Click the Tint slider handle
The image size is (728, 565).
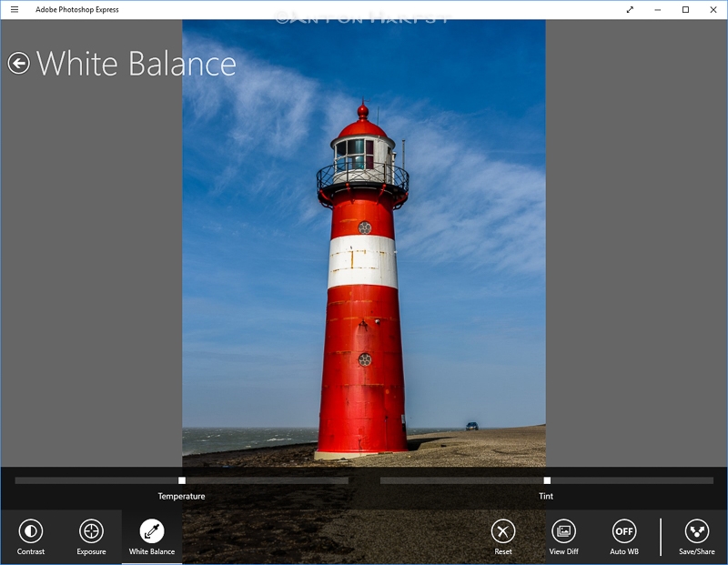click(547, 480)
